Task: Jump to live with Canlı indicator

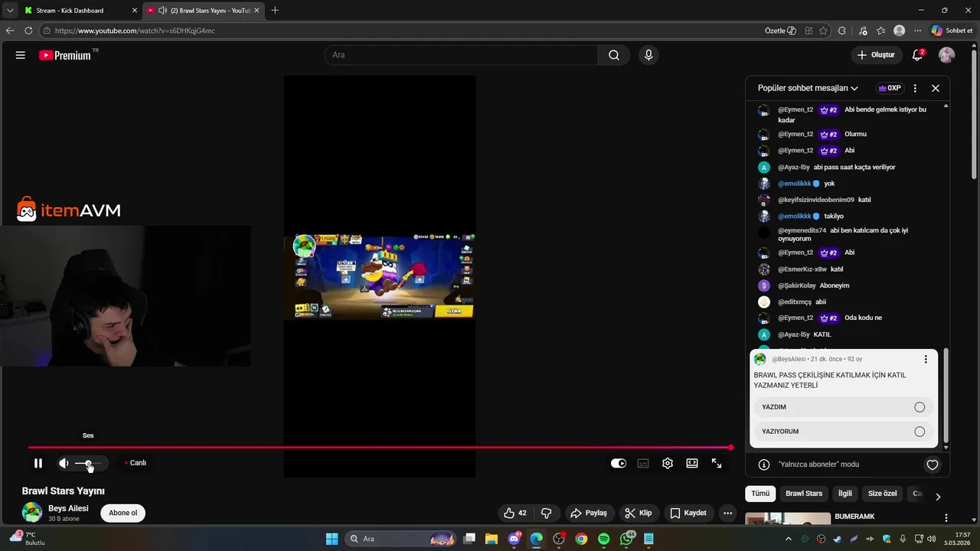Action: click(136, 463)
